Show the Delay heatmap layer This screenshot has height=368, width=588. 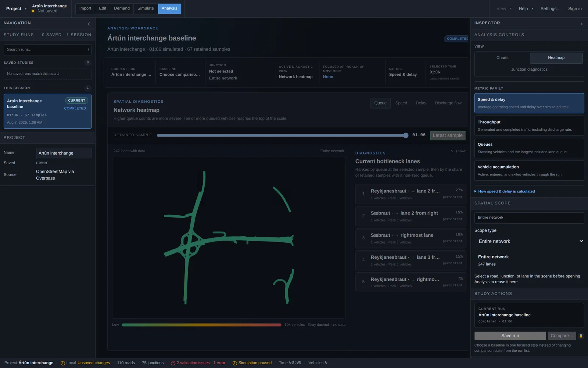pos(421,103)
